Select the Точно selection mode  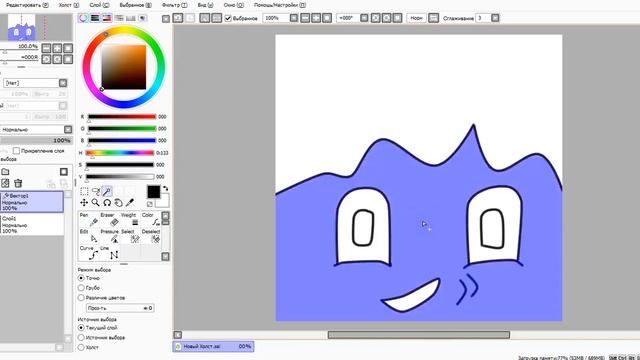pyautogui.click(x=81, y=278)
